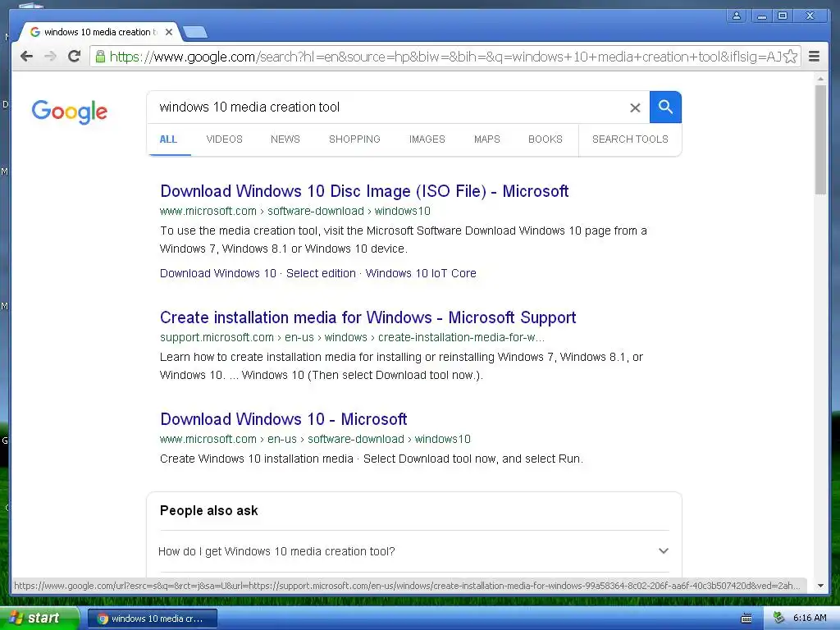Bookmark this page with the star icon
Screen dimensions: 840x630
[790, 57]
